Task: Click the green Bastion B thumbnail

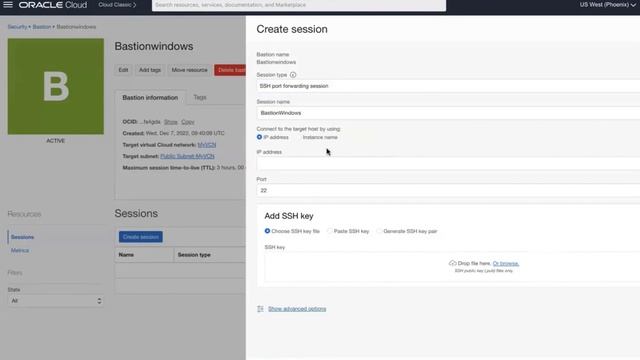Action: coord(56,87)
